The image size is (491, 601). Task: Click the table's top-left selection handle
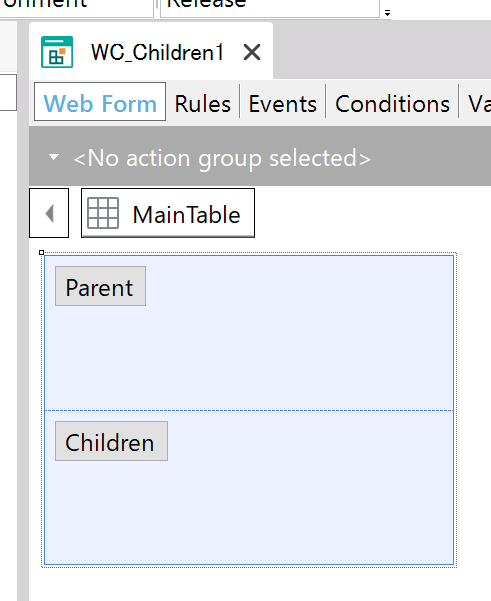tap(41, 252)
